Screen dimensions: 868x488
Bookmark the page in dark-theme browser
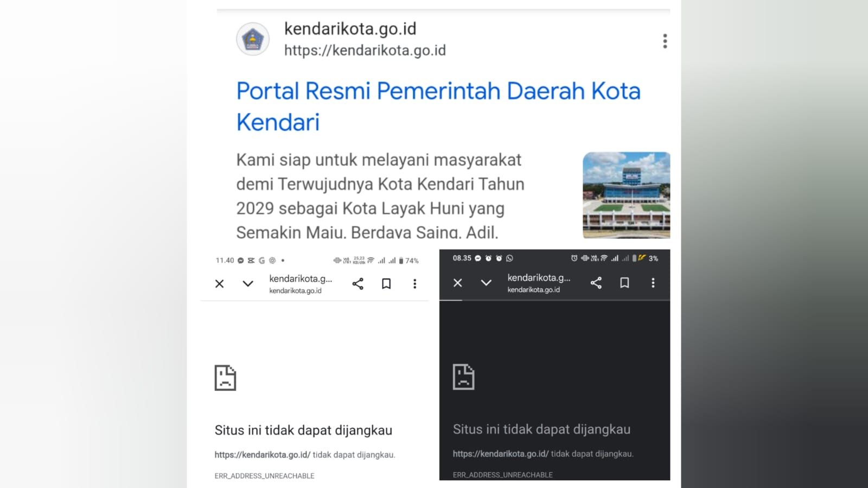pos(624,283)
